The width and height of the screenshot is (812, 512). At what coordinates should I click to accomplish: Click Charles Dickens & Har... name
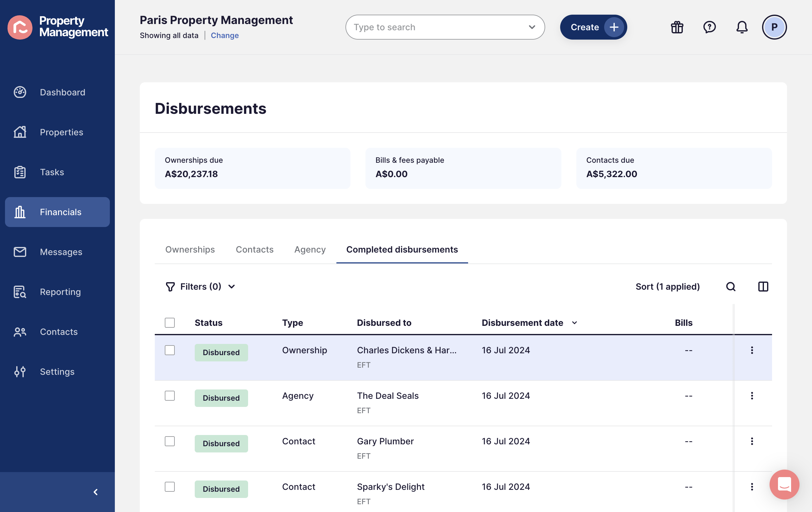point(407,350)
